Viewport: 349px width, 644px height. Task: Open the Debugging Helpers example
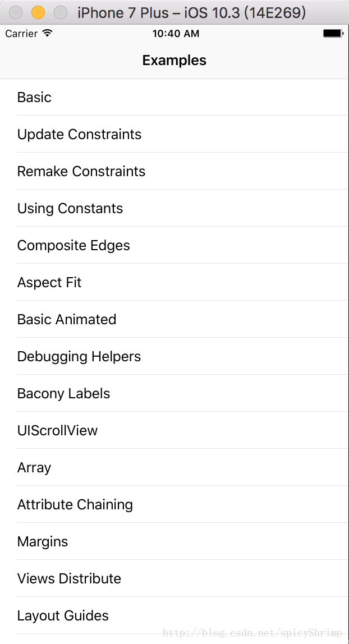[79, 357]
